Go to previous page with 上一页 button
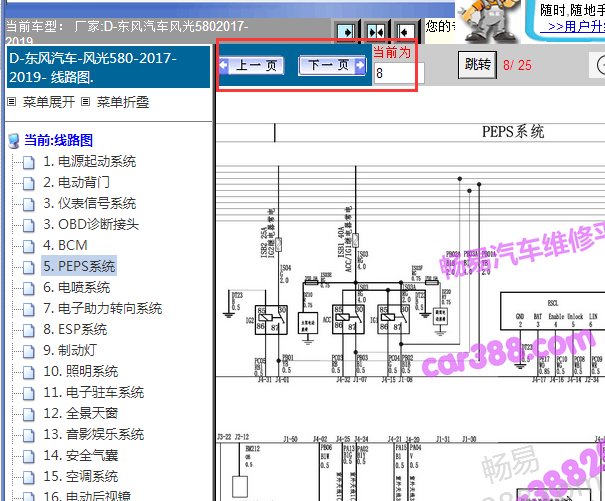 coord(252,65)
